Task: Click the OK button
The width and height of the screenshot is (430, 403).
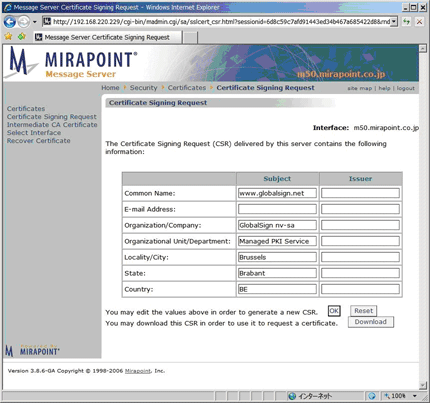Action: [x=334, y=311]
